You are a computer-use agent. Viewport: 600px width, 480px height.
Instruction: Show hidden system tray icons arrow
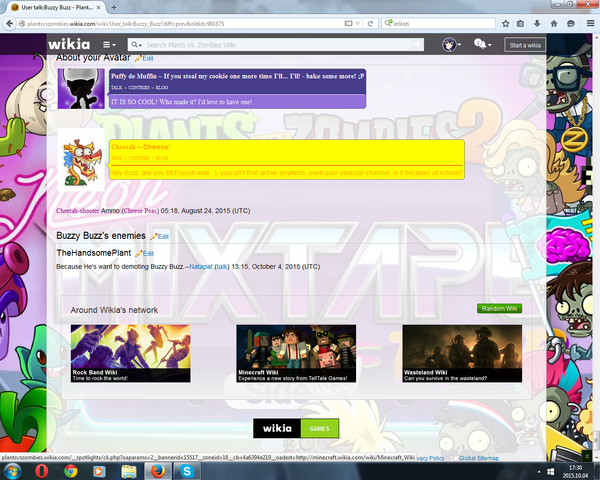click(539, 472)
